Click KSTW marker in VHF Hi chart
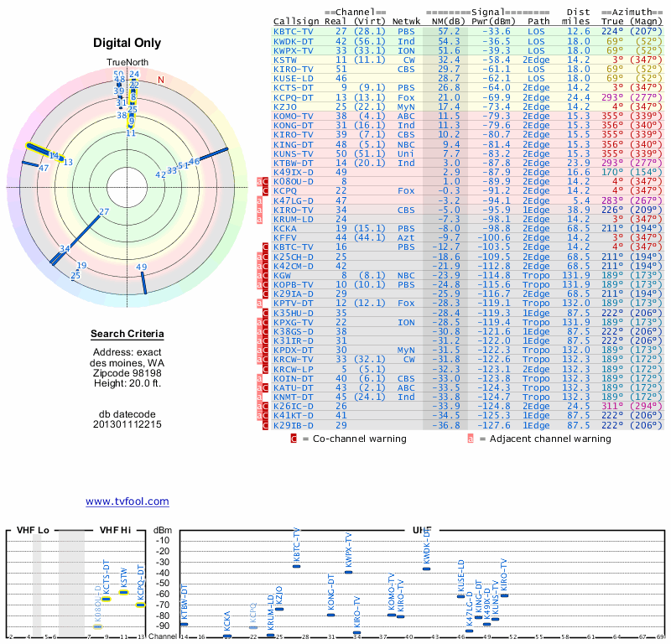The width and height of the screenshot is (671, 644). point(124,592)
